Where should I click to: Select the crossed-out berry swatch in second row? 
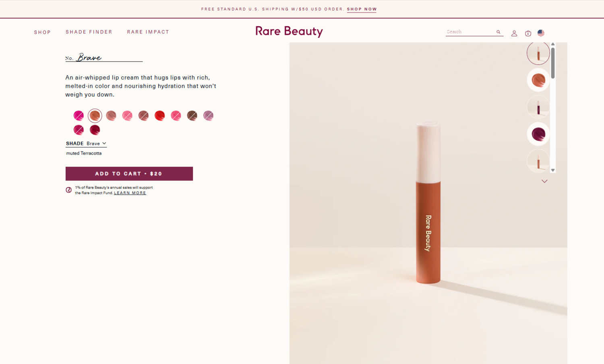79,130
